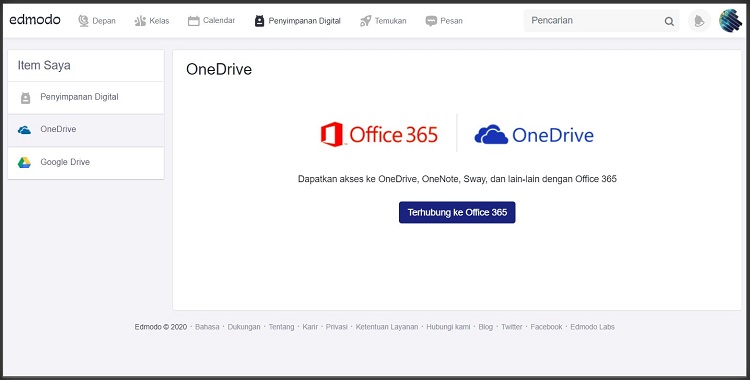
Task: Click the sidebar Penyimpanan Digital backpack icon
Action: pyautogui.click(x=25, y=98)
